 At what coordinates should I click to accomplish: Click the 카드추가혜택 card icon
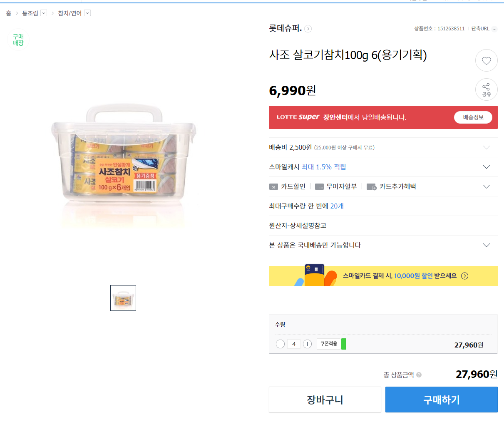pyautogui.click(x=371, y=187)
